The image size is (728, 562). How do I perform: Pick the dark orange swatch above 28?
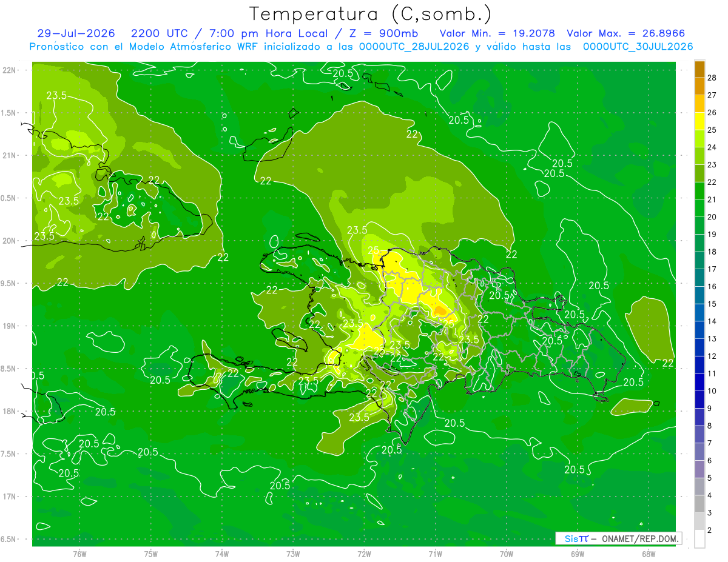(699, 69)
